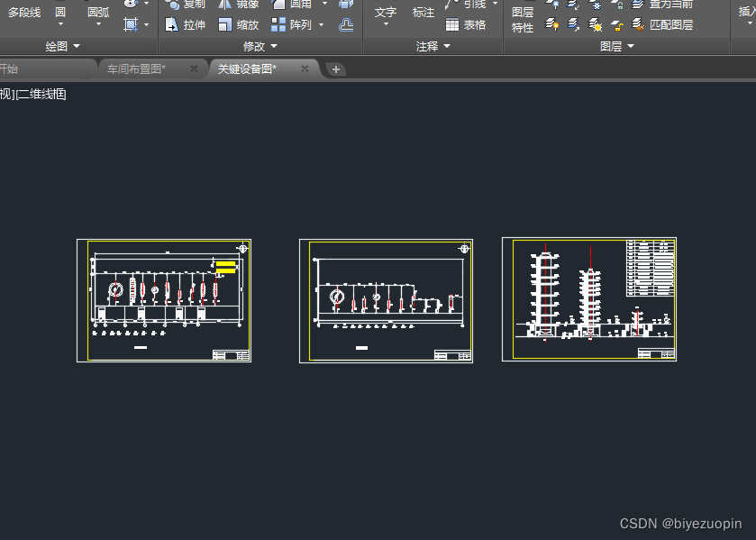The height and width of the screenshot is (540, 756).
Task: Select the Stretch (拉伸) tool
Action: point(186,24)
